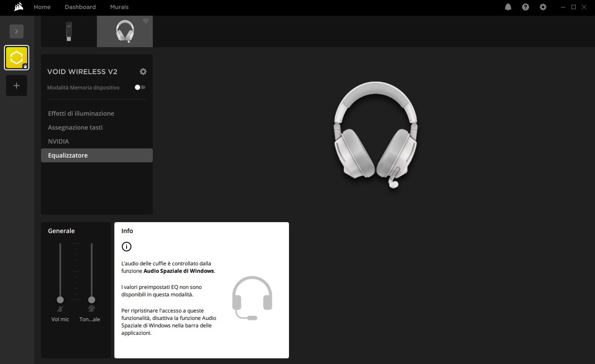This screenshot has height=364, width=595.
Task: Add a new profile with plus button
Action: 17,86
